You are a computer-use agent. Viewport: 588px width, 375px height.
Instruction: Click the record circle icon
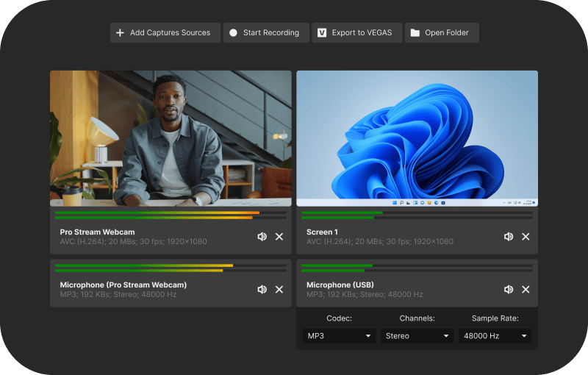coord(233,33)
